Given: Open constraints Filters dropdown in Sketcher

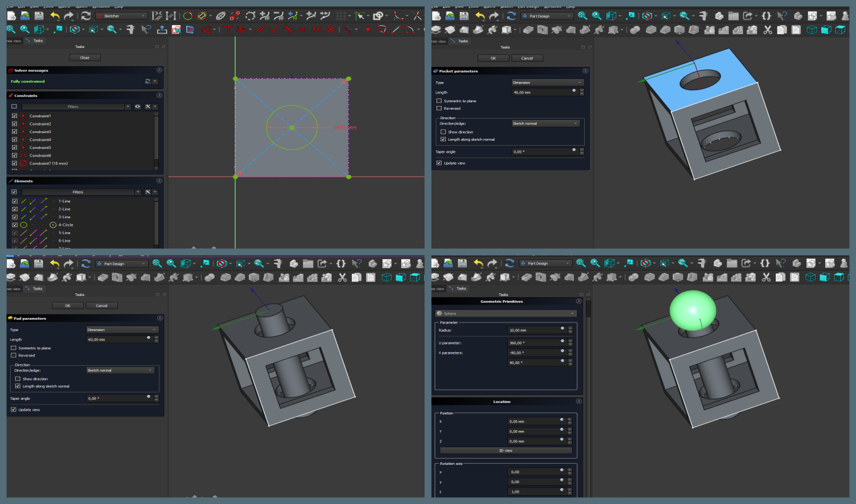Looking at the screenshot, I should coord(76,107).
